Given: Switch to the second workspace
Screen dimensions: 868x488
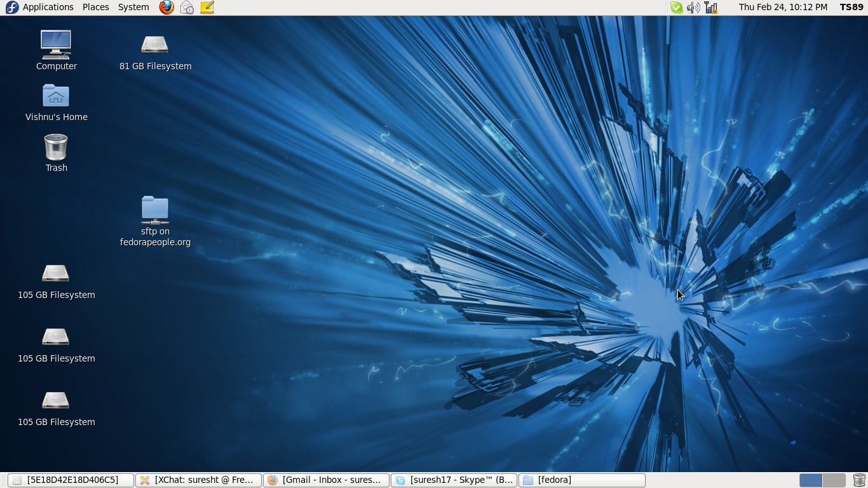Looking at the screenshot, I should tap(834, 480).
